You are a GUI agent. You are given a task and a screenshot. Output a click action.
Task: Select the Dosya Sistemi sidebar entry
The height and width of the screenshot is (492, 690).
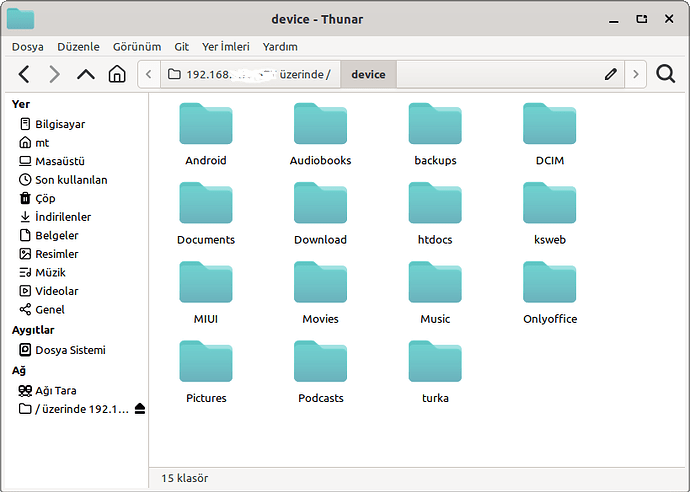click(x=70, y=350)
